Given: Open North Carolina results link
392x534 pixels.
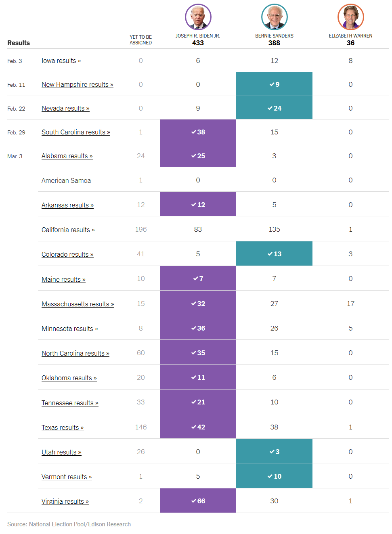Looking at the screenshot, I should 75,354.
